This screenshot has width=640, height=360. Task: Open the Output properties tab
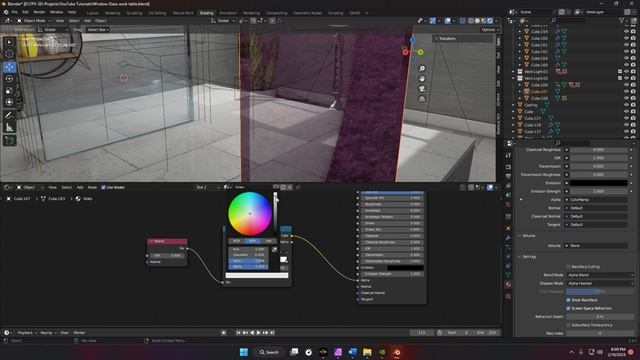point(509,176)
